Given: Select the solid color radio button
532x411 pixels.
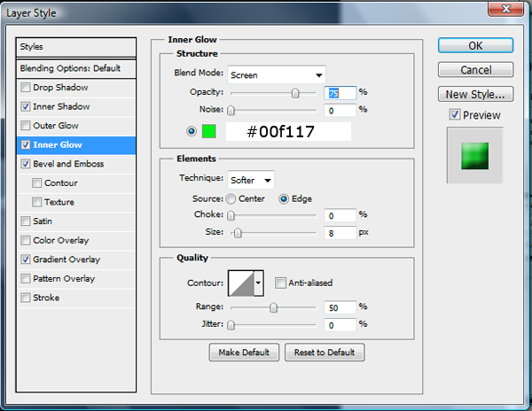Looking at the screenshot, I should 192,131.
